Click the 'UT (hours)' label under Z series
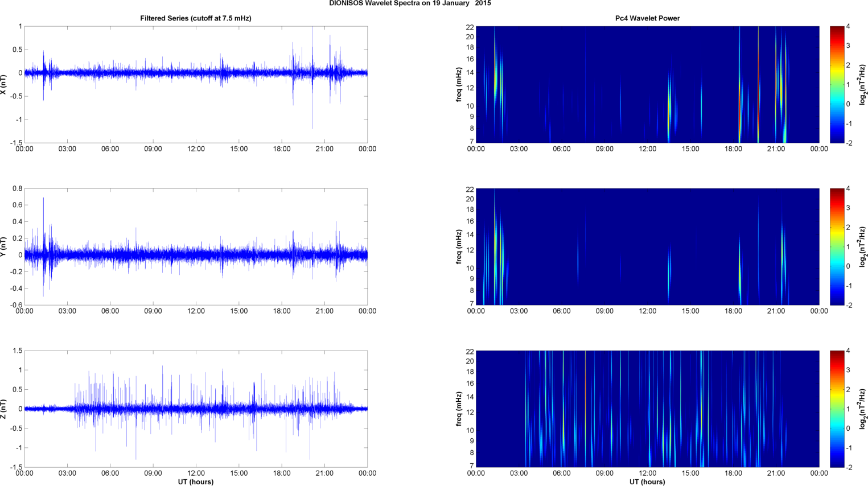The width and height of the screenshot is (868, 486). coord(196,482)
